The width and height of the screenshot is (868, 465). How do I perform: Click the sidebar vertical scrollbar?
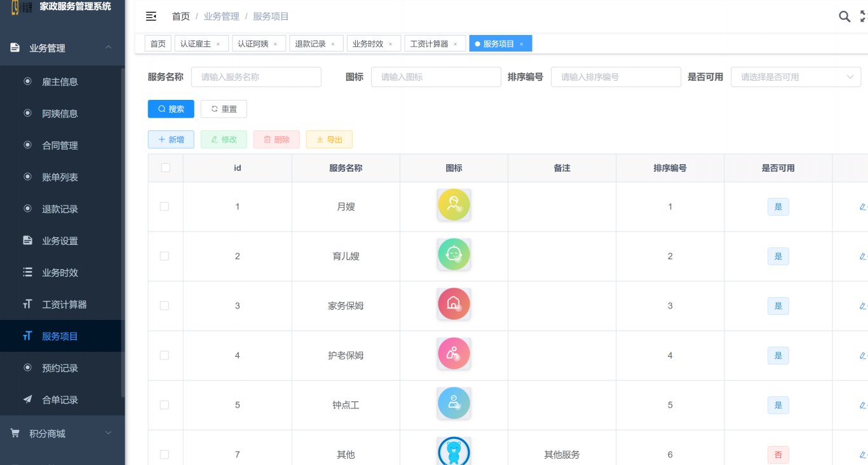click(123, 232)
